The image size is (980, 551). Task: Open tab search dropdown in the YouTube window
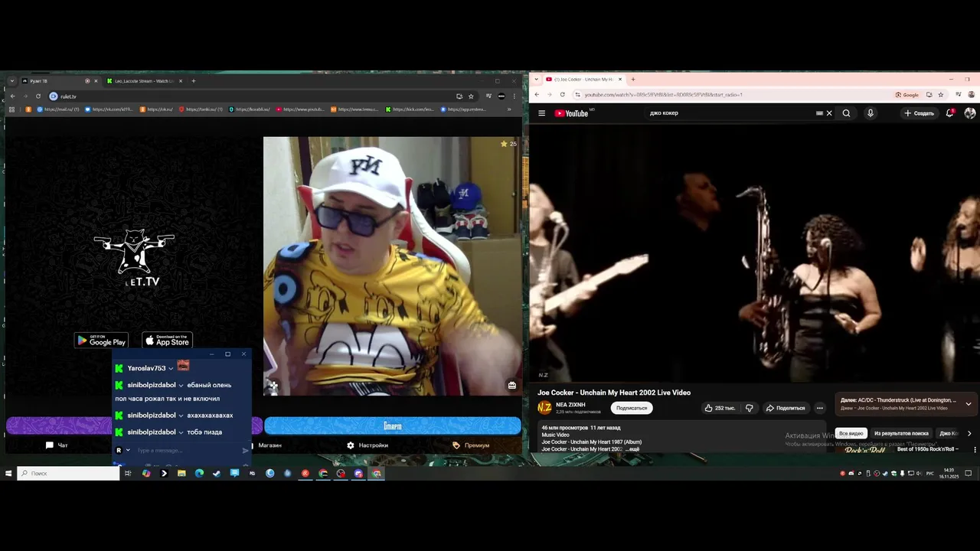click(x=537, y=80)
